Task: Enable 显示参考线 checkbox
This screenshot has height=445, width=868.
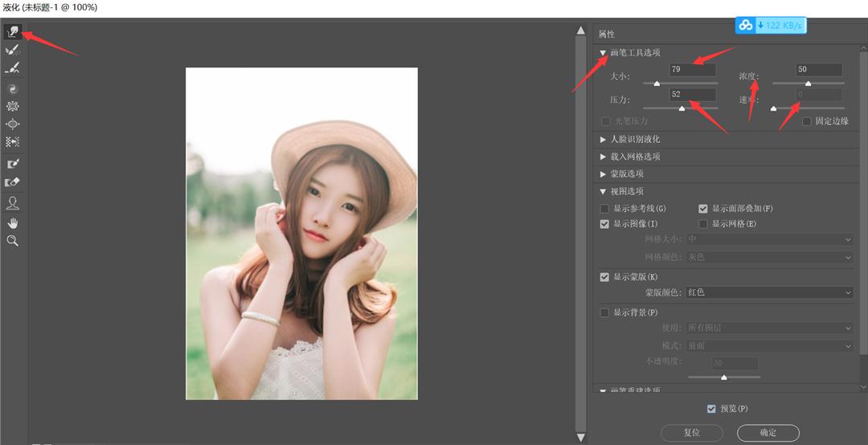Action: (604, 209)
